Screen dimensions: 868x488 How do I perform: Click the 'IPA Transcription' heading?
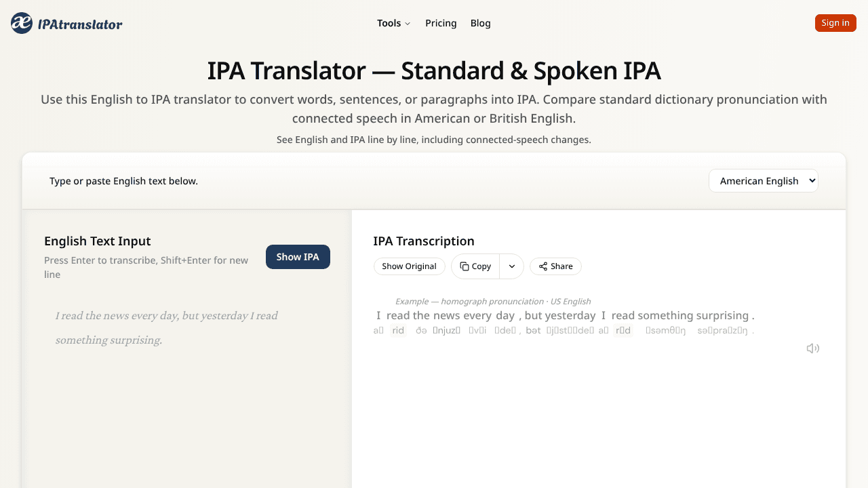tap(424, 241)
